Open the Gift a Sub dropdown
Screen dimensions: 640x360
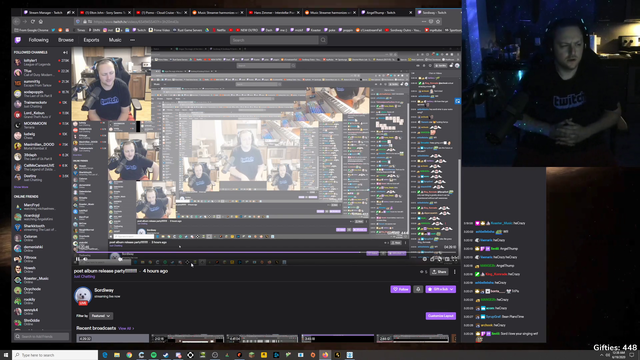click(440, 289)
